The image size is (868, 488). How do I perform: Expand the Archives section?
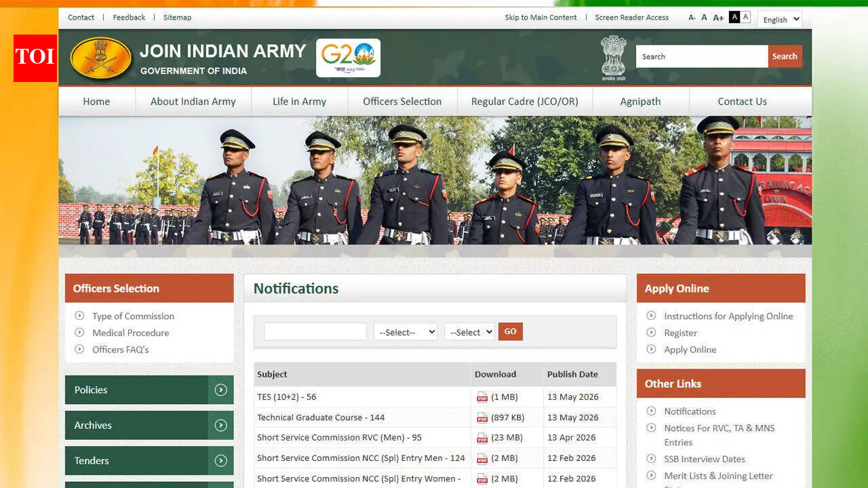tap(149, 425)
